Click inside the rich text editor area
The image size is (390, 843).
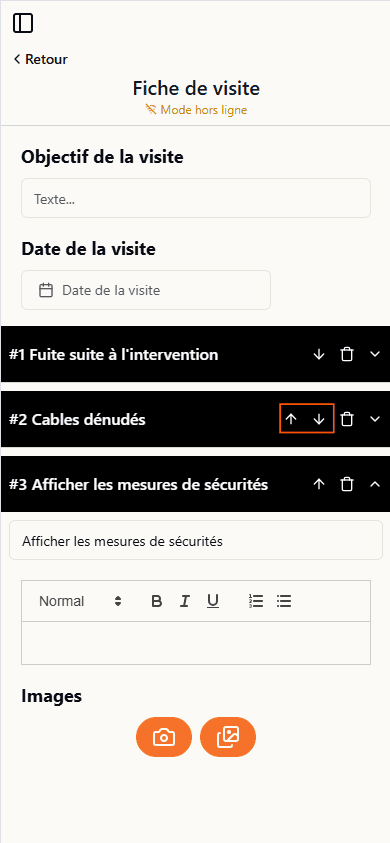pyautogui.click(x=196, y=643)
